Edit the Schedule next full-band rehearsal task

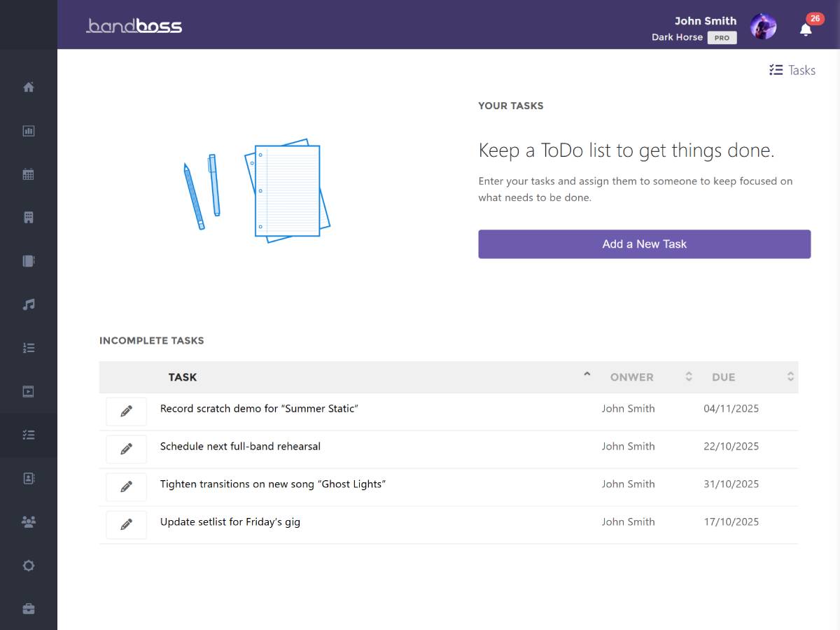point(127,449)
